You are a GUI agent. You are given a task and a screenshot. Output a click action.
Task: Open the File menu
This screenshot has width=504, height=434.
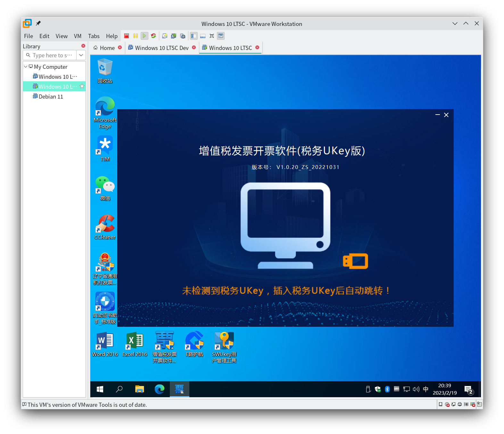point(29,36)
